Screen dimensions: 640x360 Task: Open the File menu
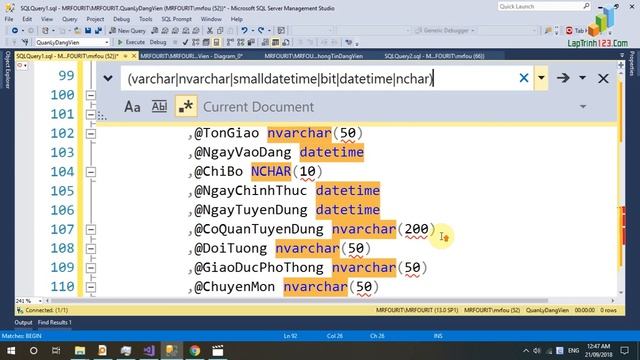click(9, 19)
